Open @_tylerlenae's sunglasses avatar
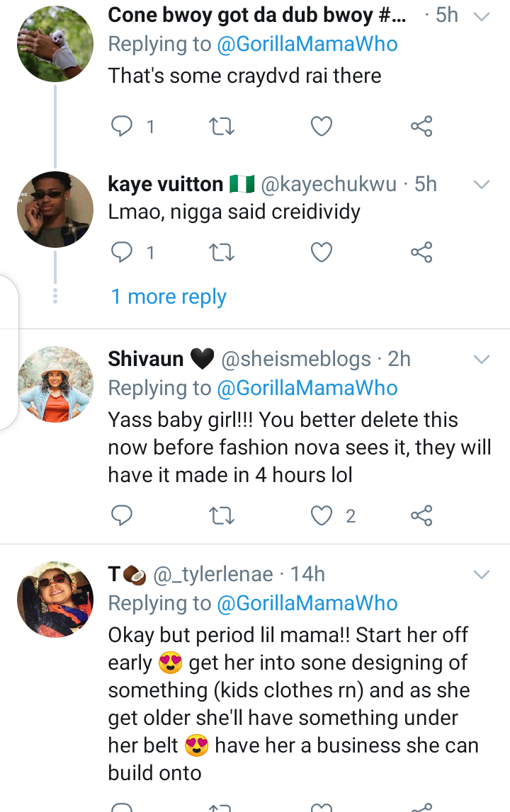 point(55,599)
